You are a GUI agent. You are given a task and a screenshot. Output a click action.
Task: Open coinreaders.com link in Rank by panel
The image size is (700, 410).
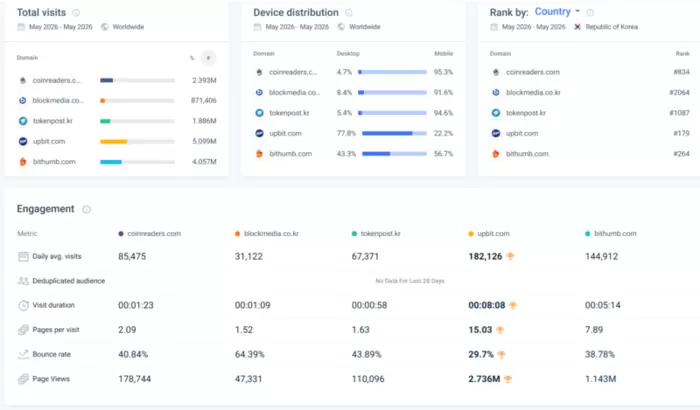pos(532,72)
